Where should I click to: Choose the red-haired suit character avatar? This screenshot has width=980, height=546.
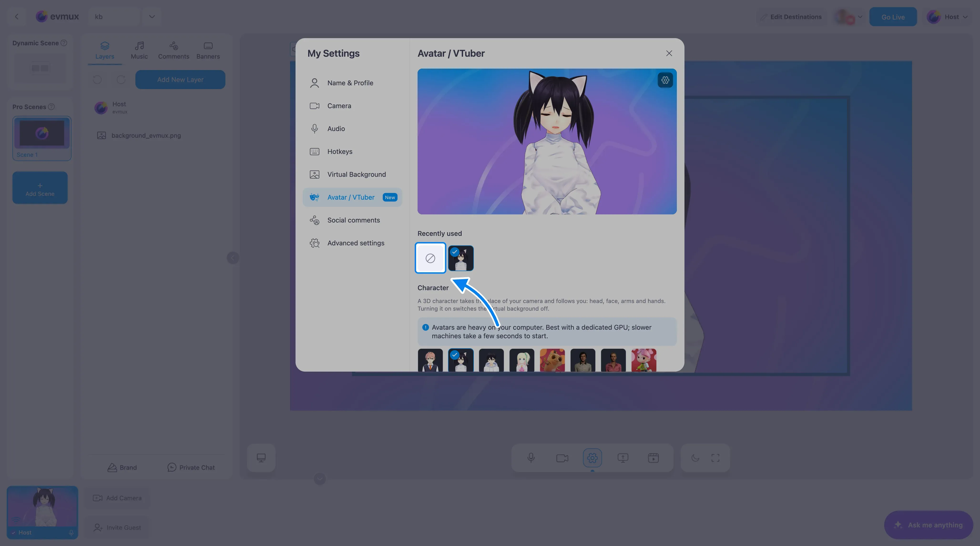coord(430,360)
